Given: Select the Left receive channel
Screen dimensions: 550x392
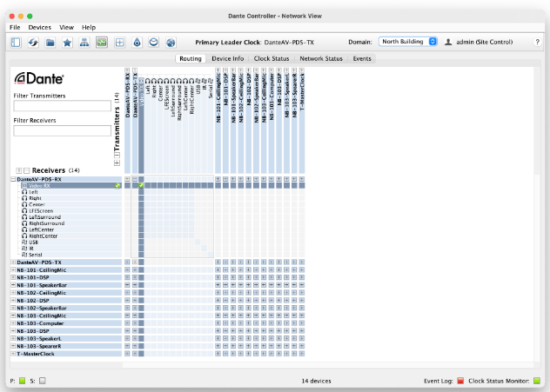Looking at the screenshot, I should pyautogui.click(x=70, y=192).
